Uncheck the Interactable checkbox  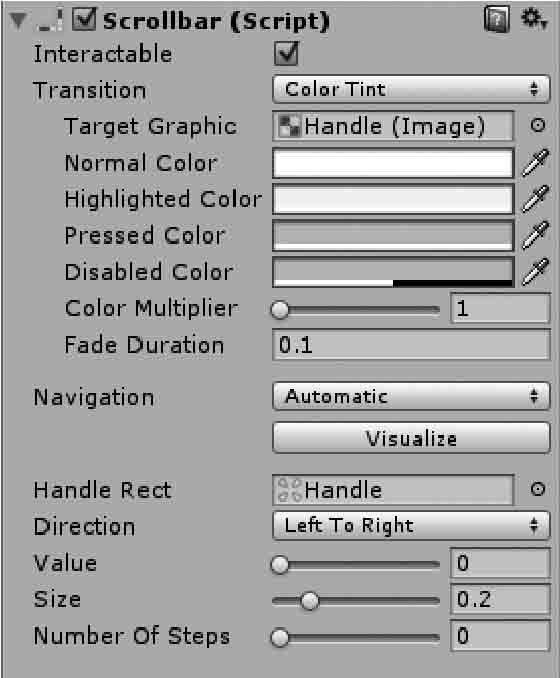286,54
